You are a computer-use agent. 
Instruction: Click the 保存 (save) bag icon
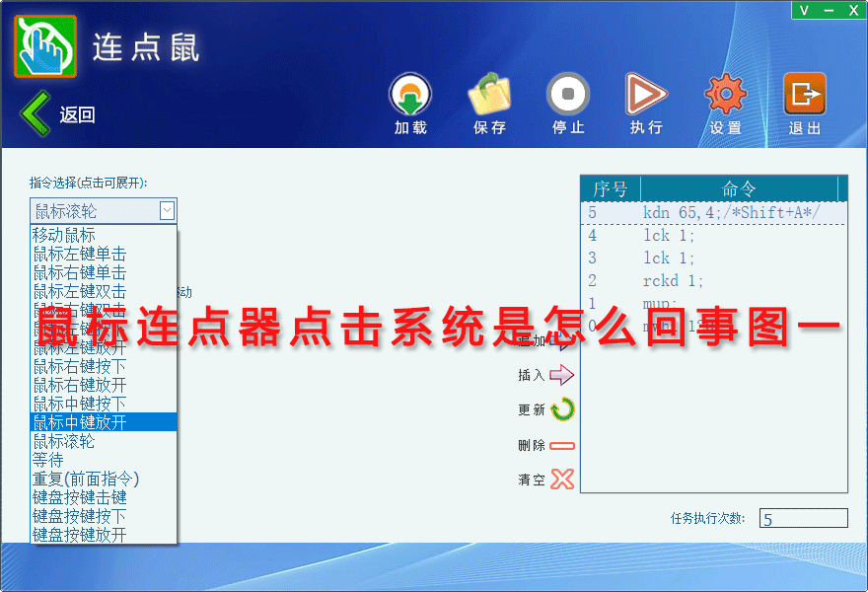point(489,94)
